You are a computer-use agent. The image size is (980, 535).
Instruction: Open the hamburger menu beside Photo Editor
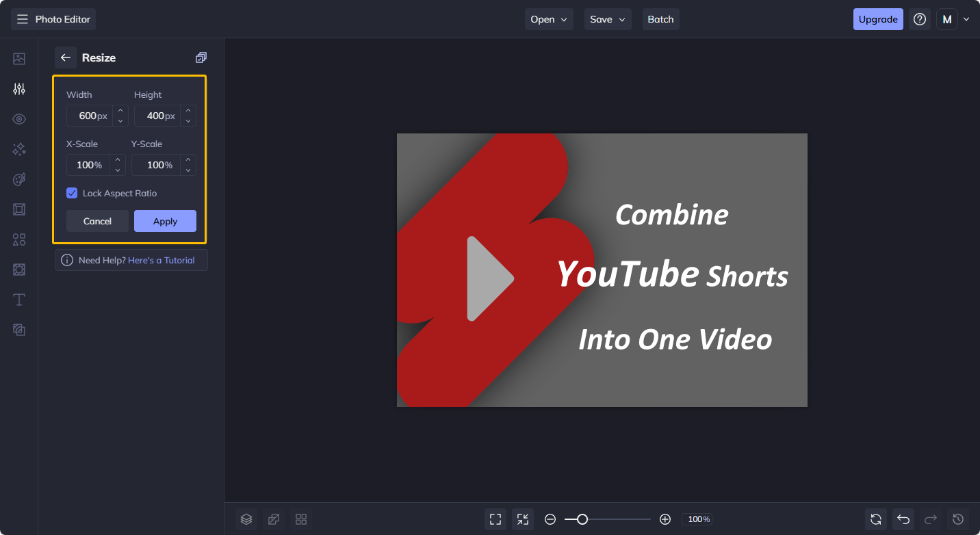23,19
